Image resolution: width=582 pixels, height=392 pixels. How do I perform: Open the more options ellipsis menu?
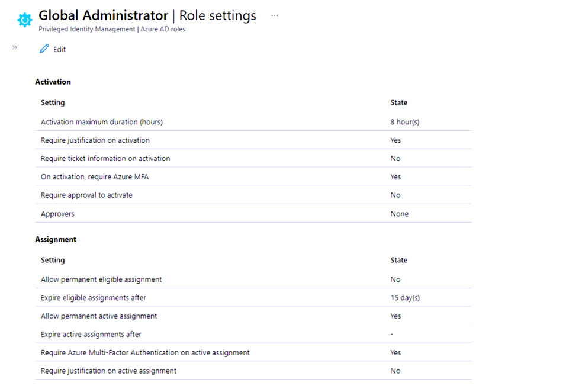[x=274, y=16]
